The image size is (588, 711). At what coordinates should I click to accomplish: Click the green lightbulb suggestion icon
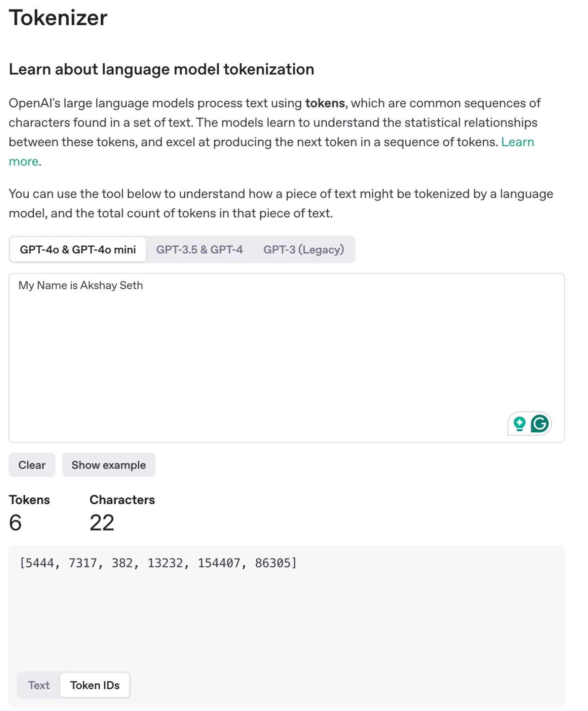519,424
